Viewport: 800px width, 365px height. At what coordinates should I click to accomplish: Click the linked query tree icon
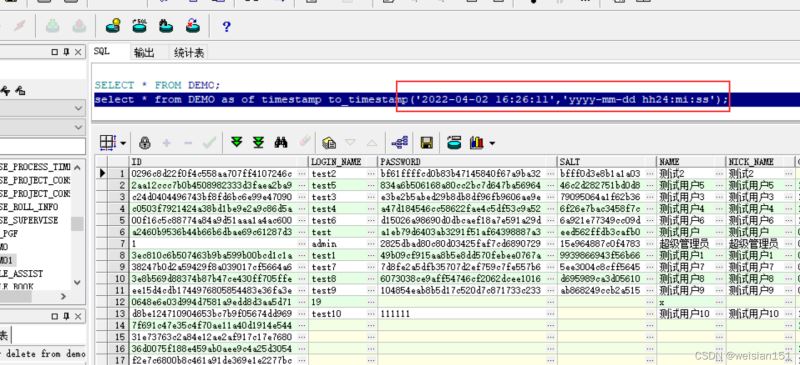pyautogui.click(x=399, y=142)
